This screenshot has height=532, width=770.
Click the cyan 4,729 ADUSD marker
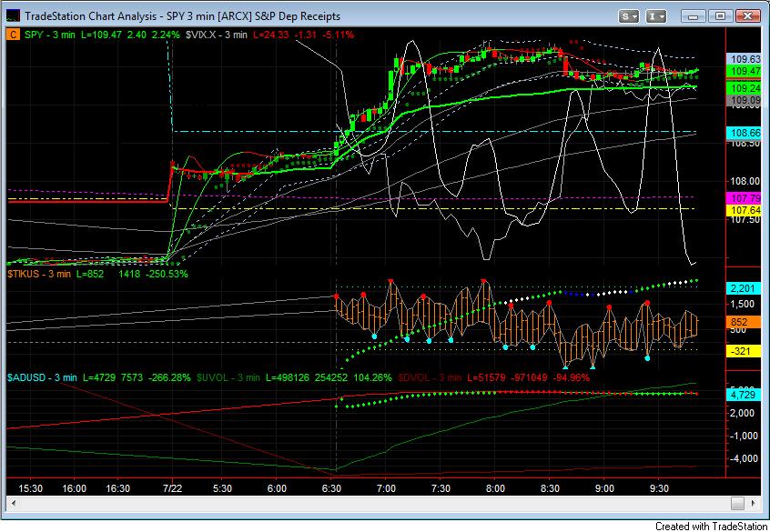tap(743, 395)
